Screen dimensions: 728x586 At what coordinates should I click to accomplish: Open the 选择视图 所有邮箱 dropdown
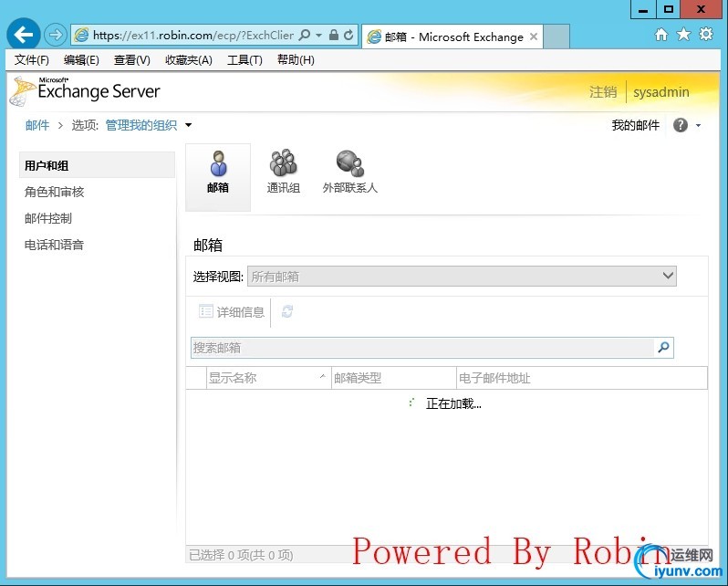click(462, 277)
